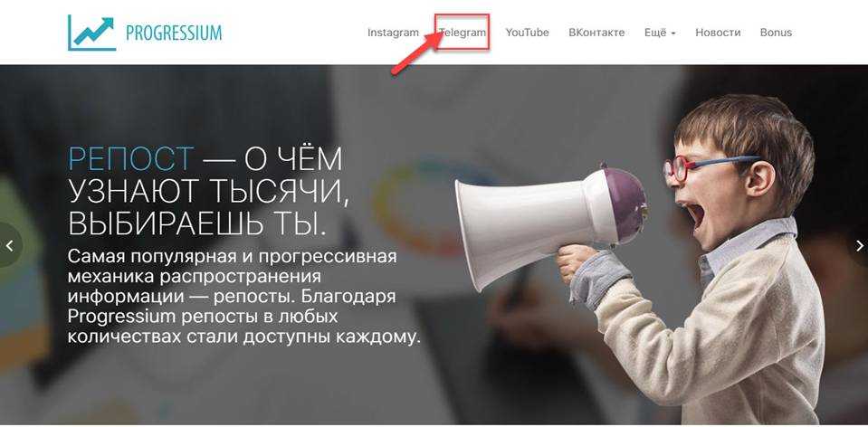The image size is (868, 427).
Task: Advance carousel with right arrow
Action: [859, 245]
